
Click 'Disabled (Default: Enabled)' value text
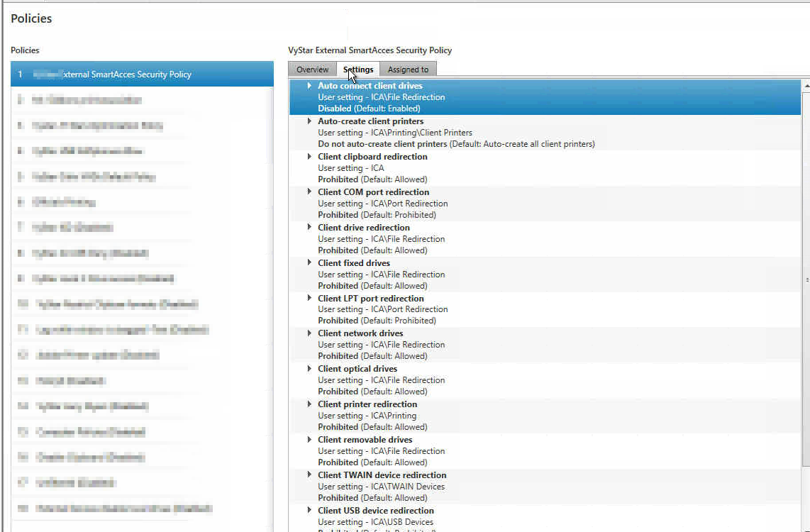click(369, 109)
